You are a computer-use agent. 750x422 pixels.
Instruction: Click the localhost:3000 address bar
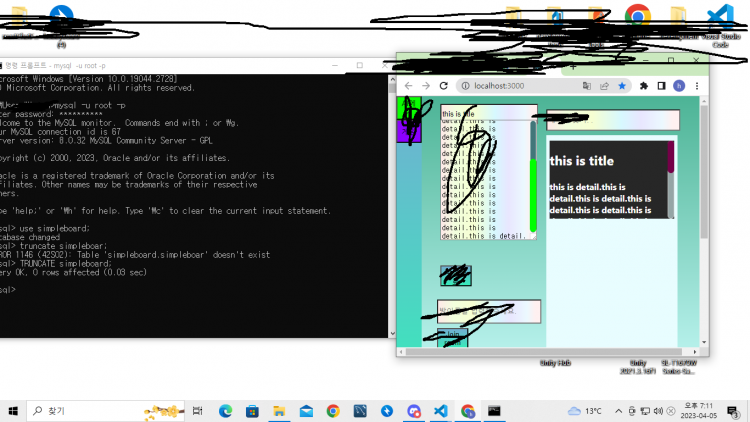(x=530, y=86)
